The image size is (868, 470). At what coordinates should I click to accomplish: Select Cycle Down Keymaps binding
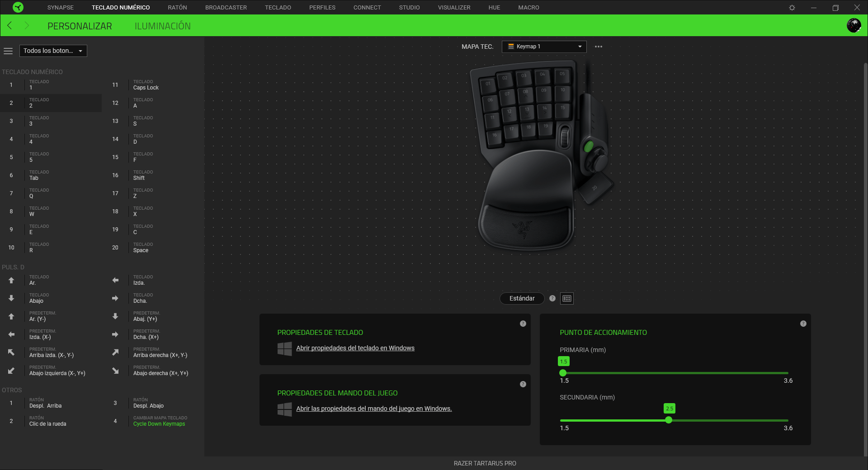(154, 421)
